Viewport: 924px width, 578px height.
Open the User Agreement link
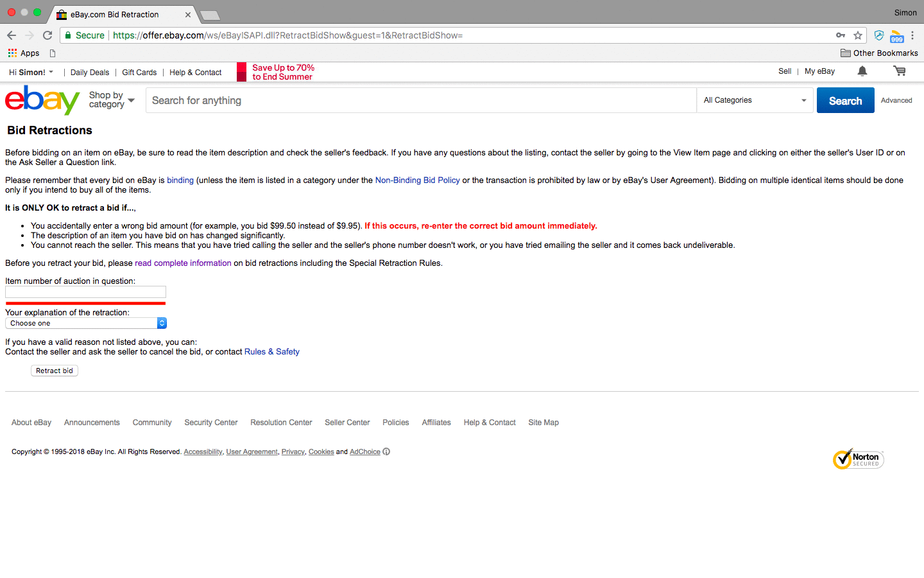252,452
